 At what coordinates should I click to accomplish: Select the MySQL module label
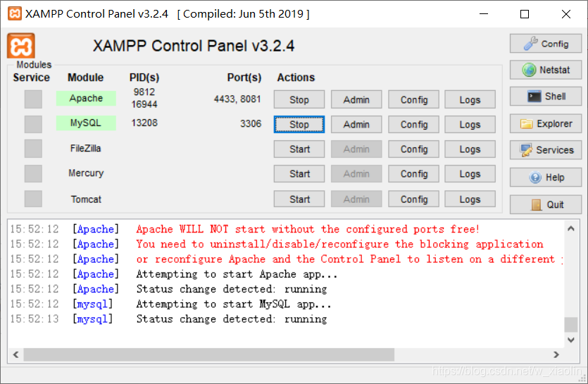tap(86, 123)
